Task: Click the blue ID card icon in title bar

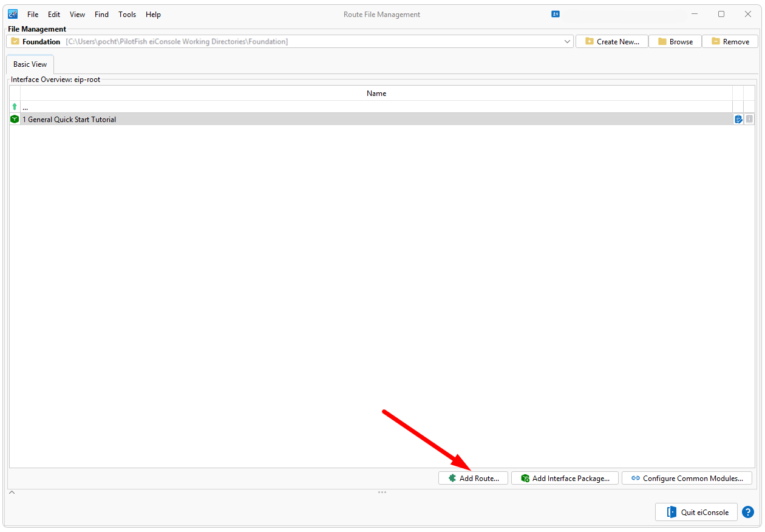Action: click(556, 14)
